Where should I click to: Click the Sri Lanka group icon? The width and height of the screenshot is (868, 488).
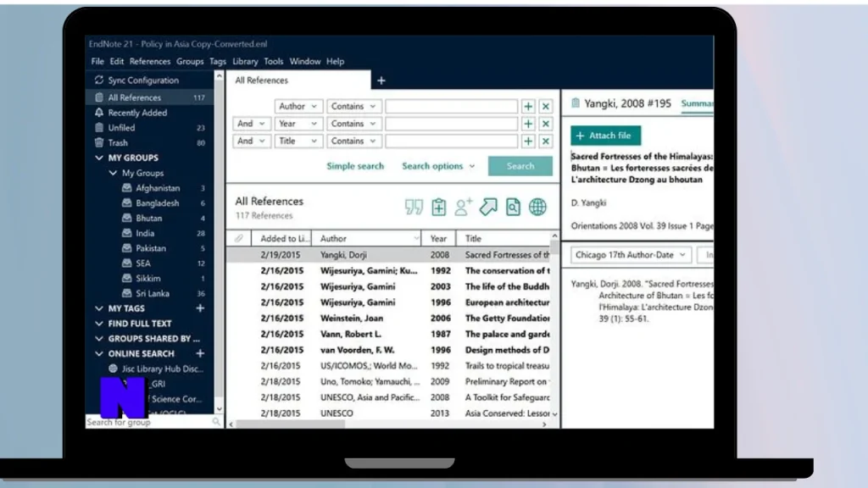127,293
